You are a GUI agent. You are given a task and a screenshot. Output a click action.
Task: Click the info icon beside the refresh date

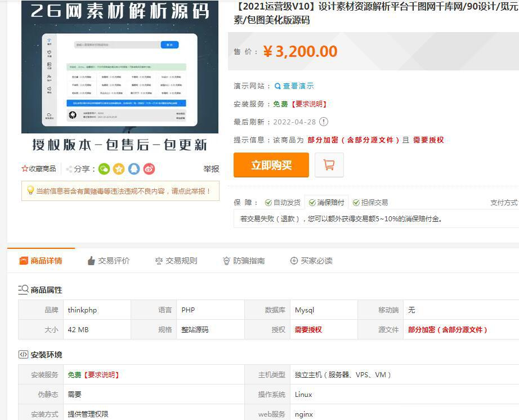pyautogui.click(x=324, y=122)
